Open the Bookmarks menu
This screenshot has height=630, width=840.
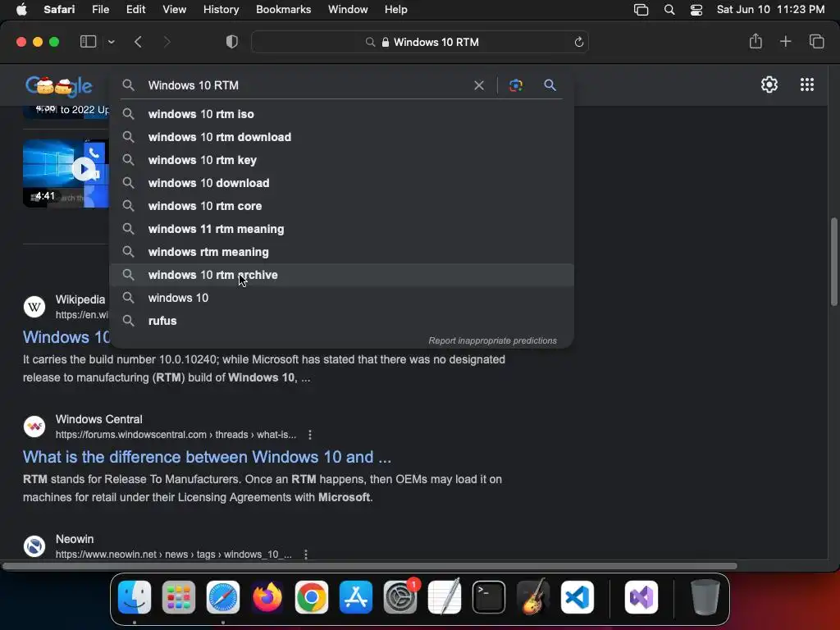click(x=283, y=10)
